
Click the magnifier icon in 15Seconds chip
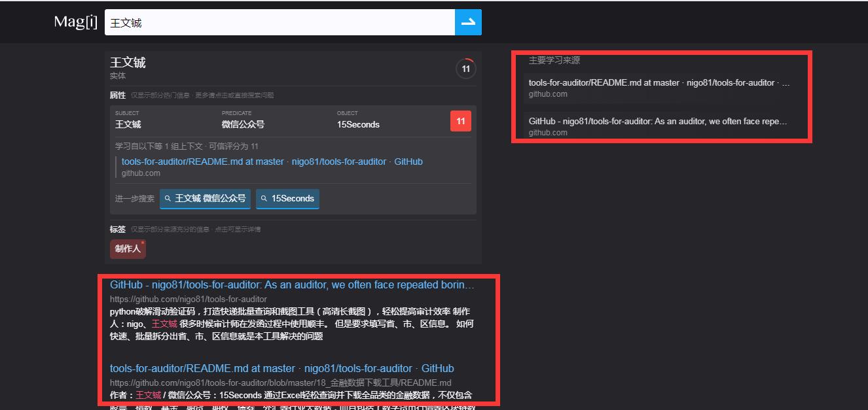pyautogui.click(x=264, y=199)
